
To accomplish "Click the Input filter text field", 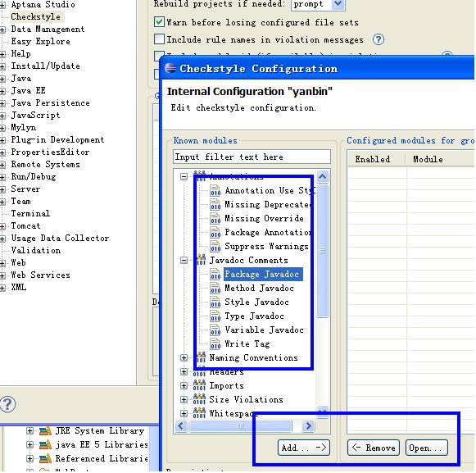I will (x=252, y=157).
